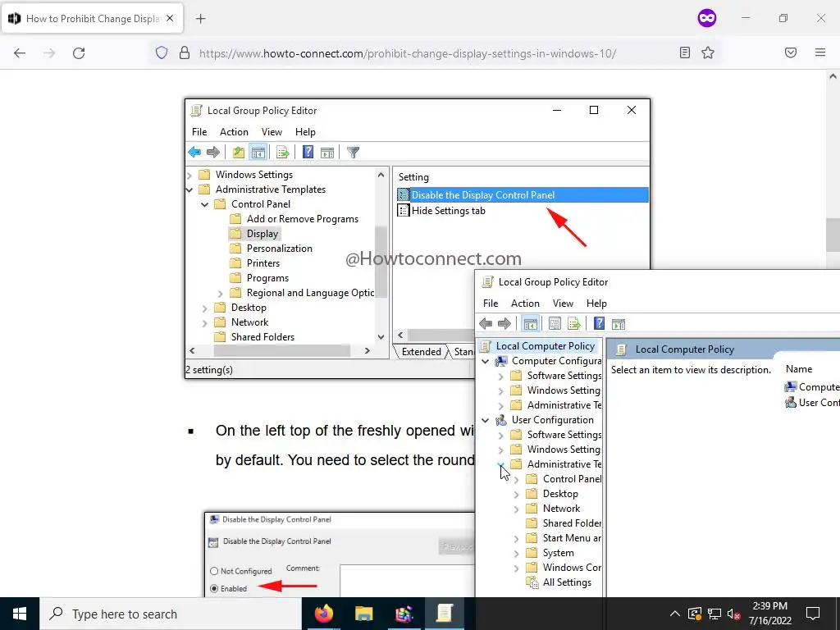Click Forward arrow in front Policy Editor toolbar
840x630 pixels.
pyautogui.click(x=504, y=323)
